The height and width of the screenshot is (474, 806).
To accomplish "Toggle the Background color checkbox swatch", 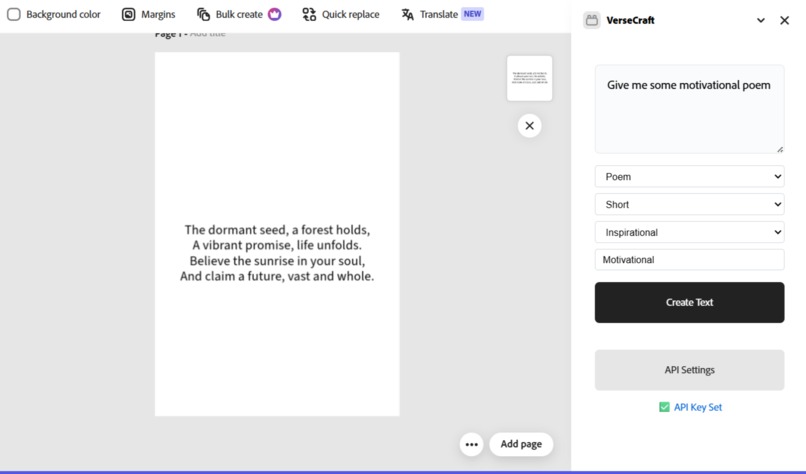I will point(14,14).
